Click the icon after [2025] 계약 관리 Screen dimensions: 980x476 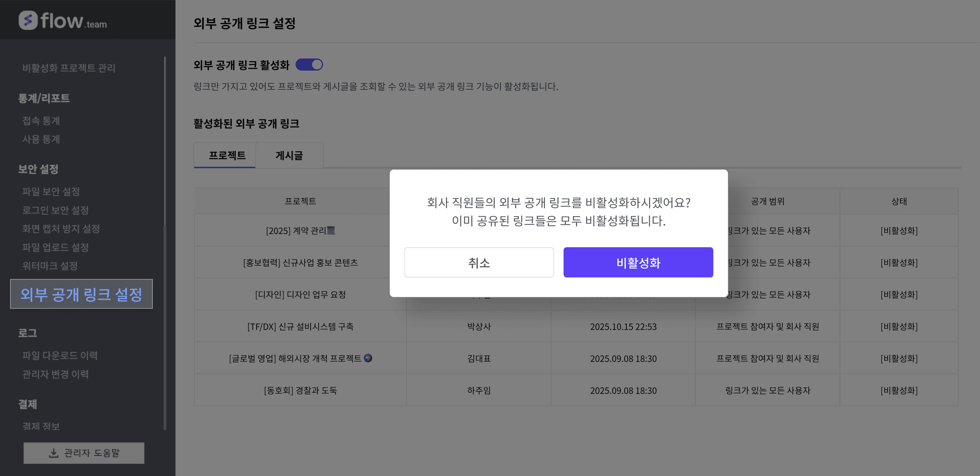coord(331,230)
